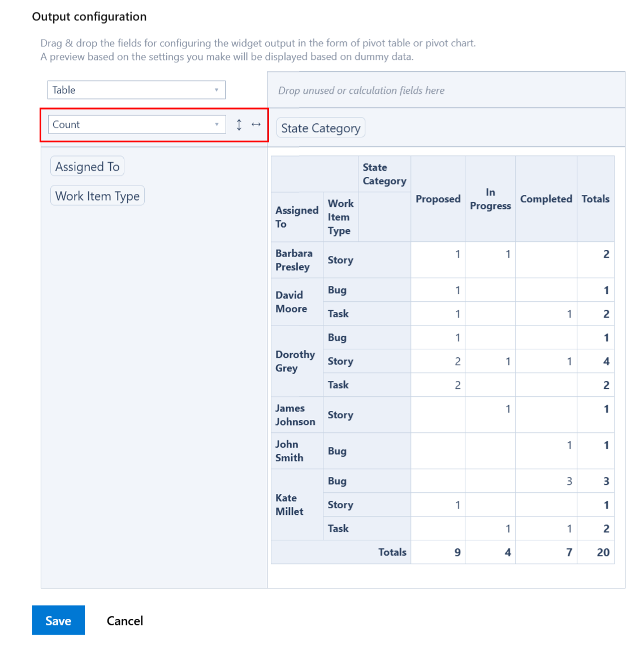Click John Smith's Bug label
This screenshot has width=644, height=646.
coord(367,450)
